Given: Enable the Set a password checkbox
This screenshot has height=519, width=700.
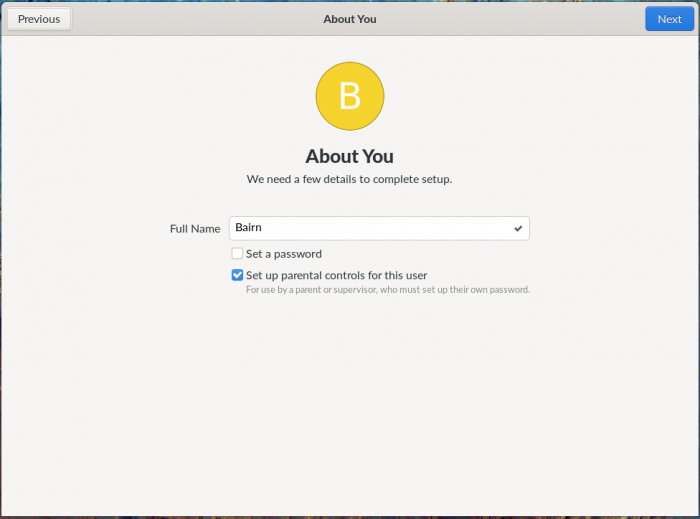Looking at the screenshot, I should (237, 254).
